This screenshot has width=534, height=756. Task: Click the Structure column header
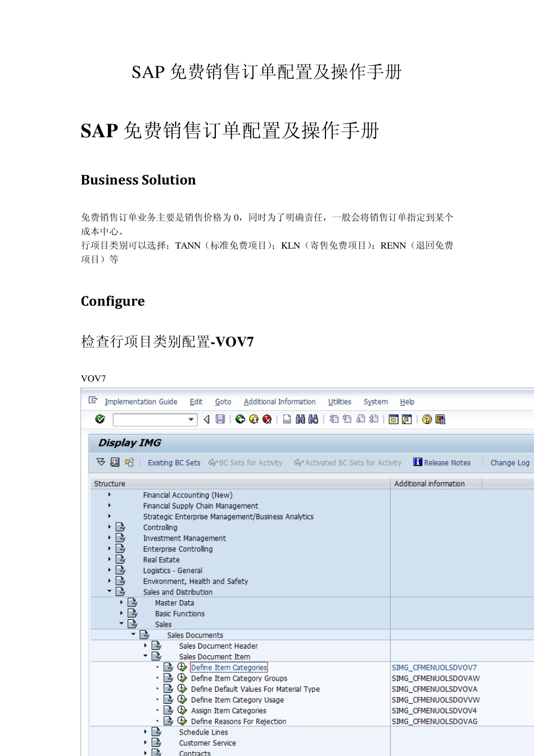click(x=240, y=483)
